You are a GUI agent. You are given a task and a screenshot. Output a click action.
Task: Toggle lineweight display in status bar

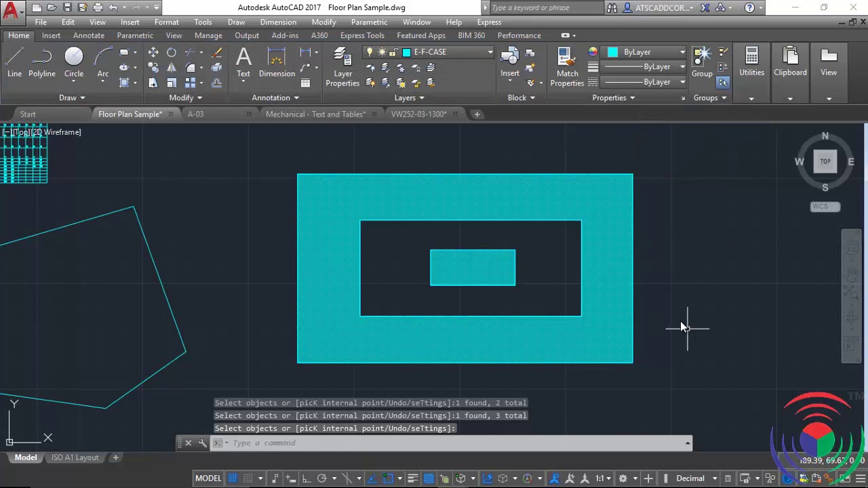[412, 479]
